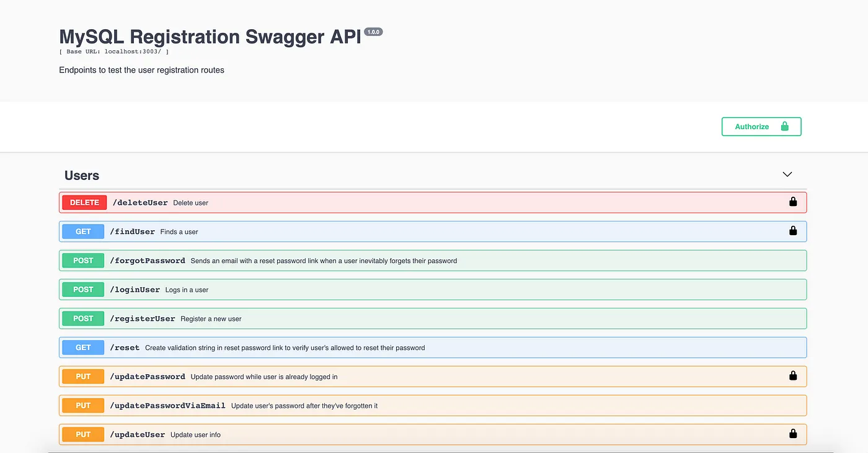
Task: Expand the /loginUser endpoint
Action: click(372, 289)
